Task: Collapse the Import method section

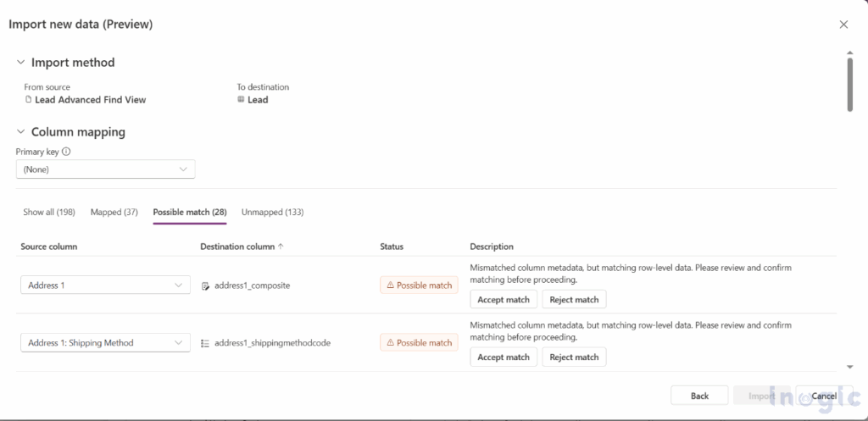Action: coord(20,62)
